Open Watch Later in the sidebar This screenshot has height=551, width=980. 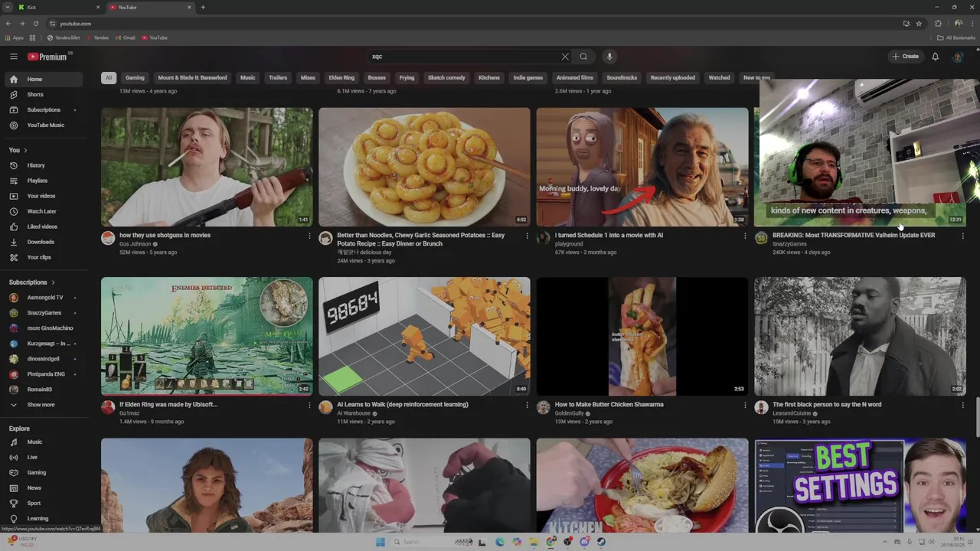(x=42, y=211)
